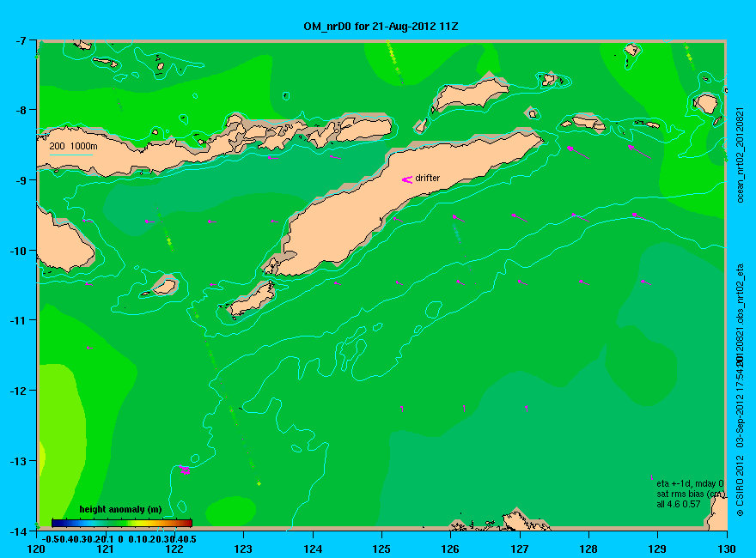The height and width of the screenshot is (558, 756).
Task: Click the Wetar island north of Timor
Action: 469,93
